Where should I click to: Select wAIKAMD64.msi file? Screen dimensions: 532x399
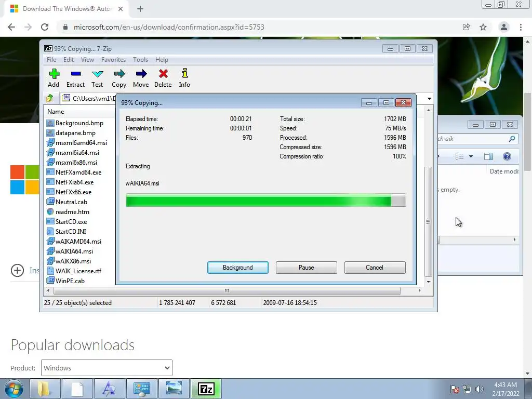click(x=74, y=241)
